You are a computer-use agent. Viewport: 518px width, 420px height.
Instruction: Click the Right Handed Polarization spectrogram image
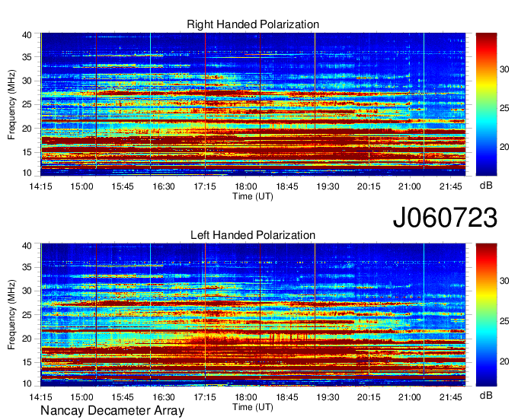pos(253,104)
